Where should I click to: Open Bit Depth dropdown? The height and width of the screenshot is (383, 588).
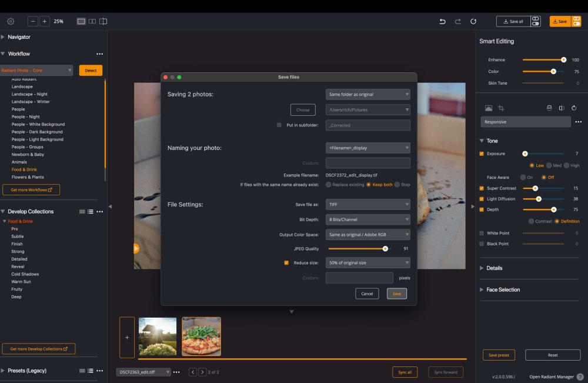tap(368, 219)
